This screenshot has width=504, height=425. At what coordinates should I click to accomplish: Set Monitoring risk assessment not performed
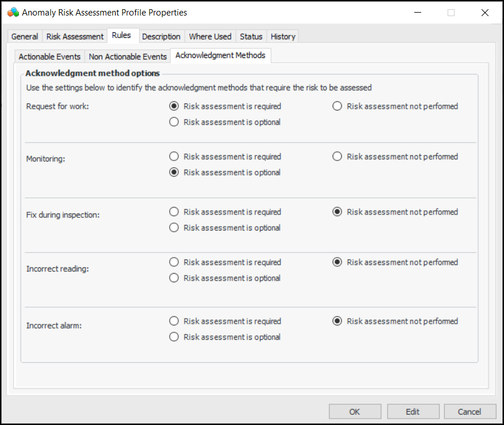[337, 156]
